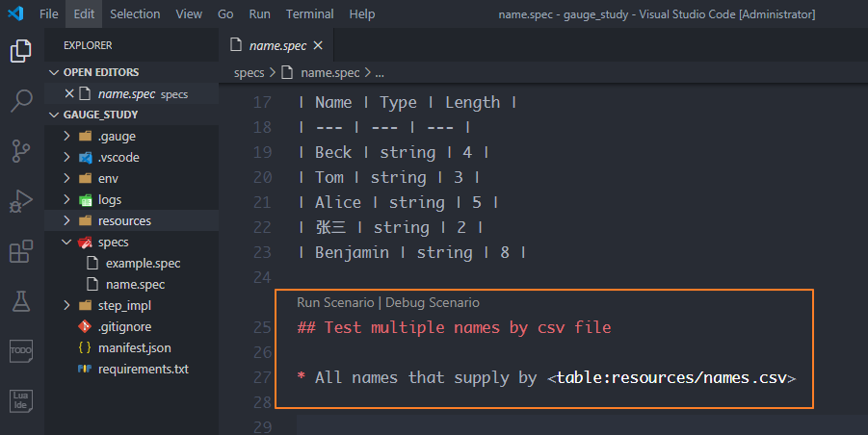The width and height of the screenshot is (868, 435).
Task: Click the specs folder icon
Action: [85, 243]
